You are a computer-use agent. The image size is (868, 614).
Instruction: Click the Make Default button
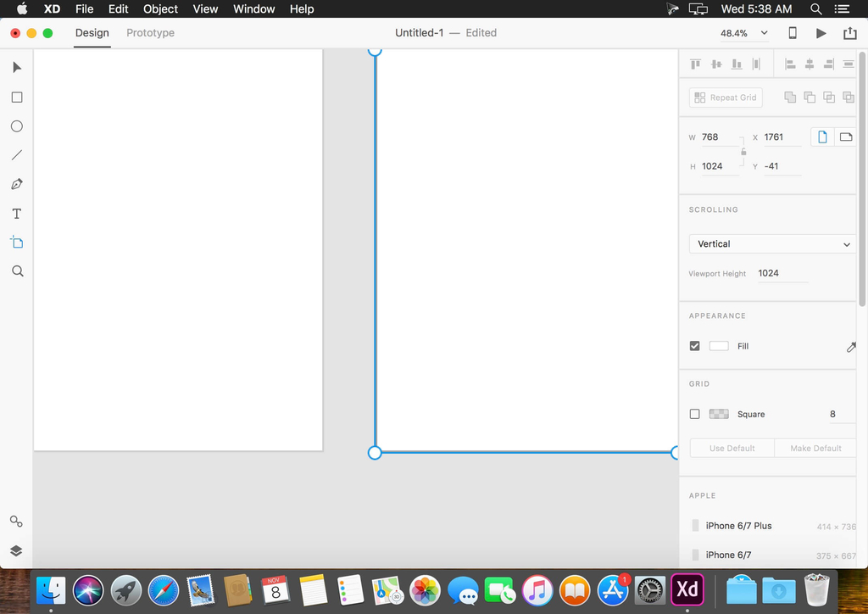point(815,448)
